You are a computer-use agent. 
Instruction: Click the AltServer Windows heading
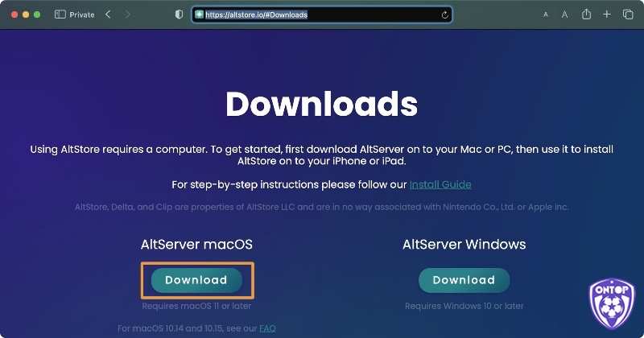(464, 245)
